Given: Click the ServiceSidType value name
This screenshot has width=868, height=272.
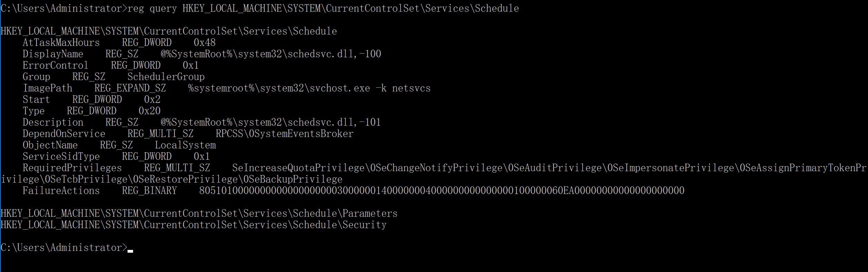Looking at the screenshot, I should point(61,157).
